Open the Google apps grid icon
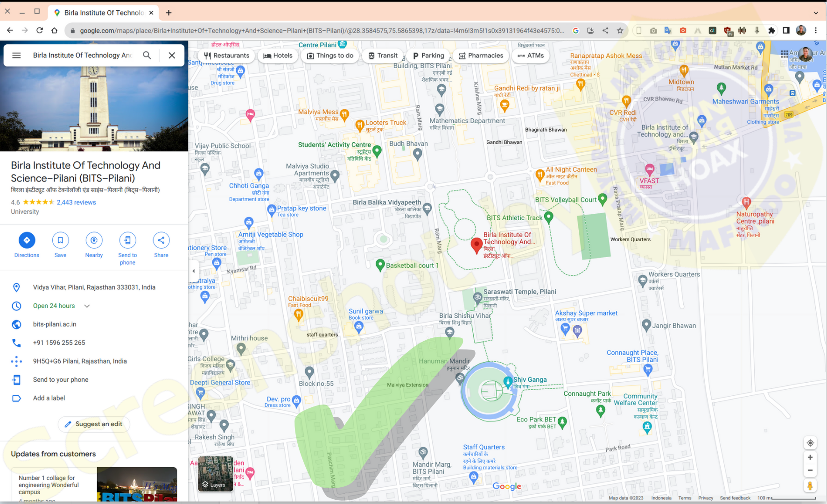 coord(785,54)
